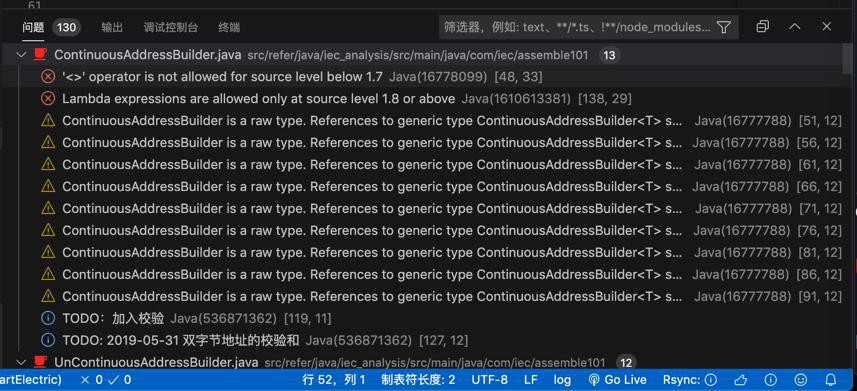Screen dimensions: 857x391
Task: Click the Rsync status bar item
Action: 690,380
